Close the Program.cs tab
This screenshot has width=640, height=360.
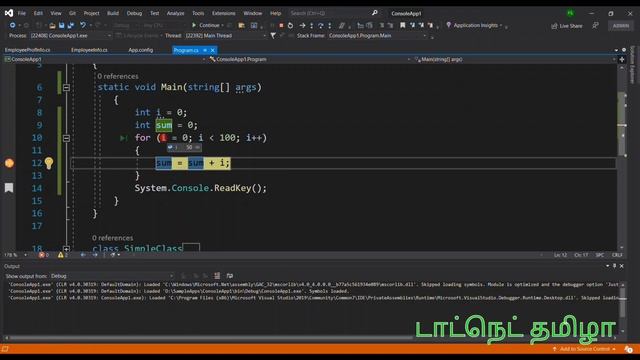(x=213, y=50)
